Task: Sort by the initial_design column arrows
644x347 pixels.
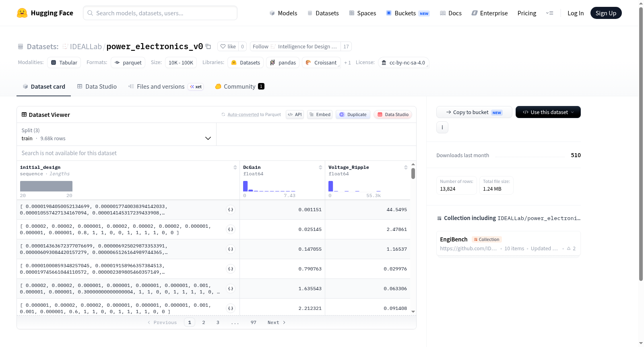Action: (x=235, y=167)
